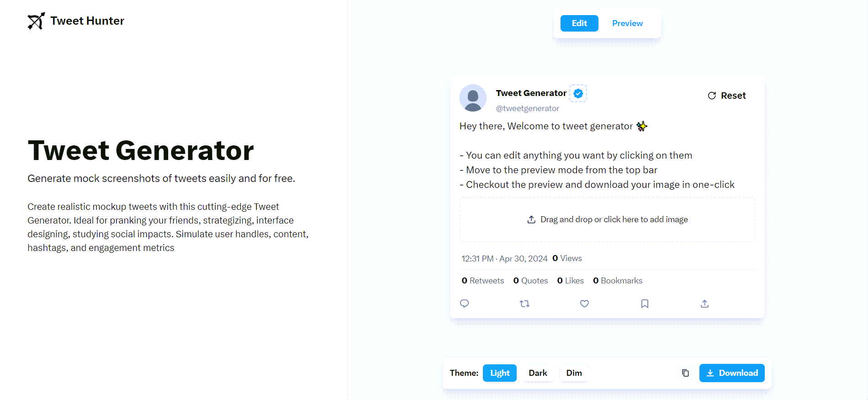Image resolution: width=868 pixels, height=400 pixels.
Task: Select the Edit tab
Action: click(x=579, y=23)
